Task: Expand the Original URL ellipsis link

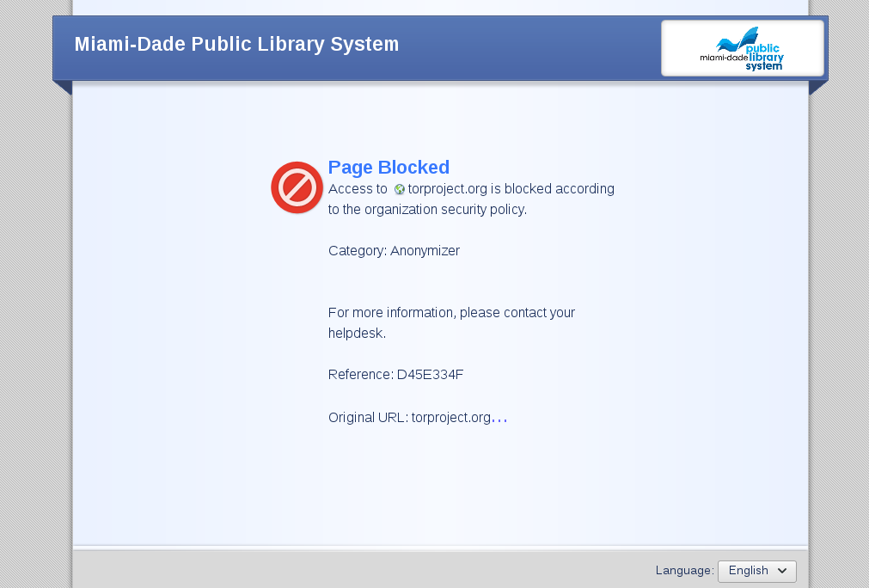Action: (x=499, y=419)
